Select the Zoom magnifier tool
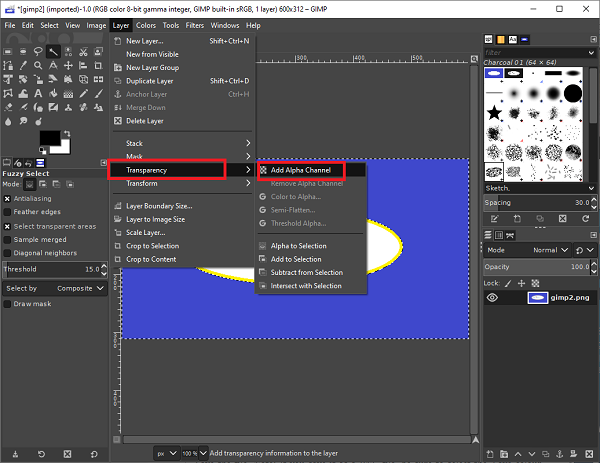600x463 pixels. (38, 65)
